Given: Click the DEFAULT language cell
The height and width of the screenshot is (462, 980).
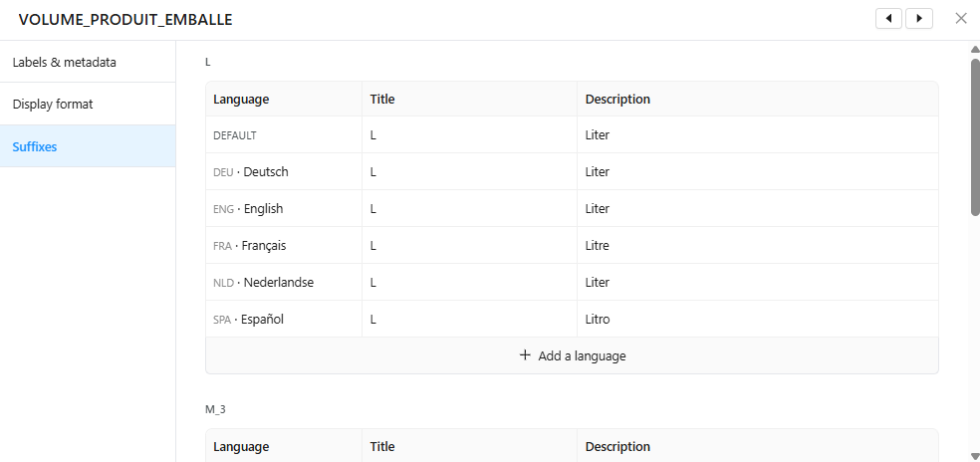Looking at the screenshot, I should (x=284, y=135).
